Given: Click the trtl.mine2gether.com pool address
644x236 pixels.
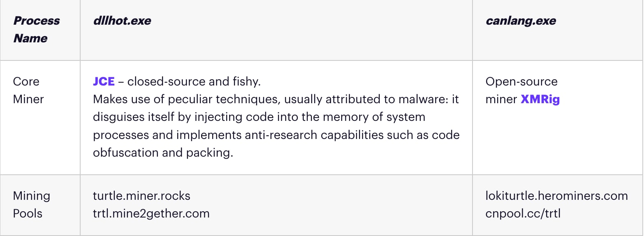Looking at the screenshot, I should pos(151,213).
